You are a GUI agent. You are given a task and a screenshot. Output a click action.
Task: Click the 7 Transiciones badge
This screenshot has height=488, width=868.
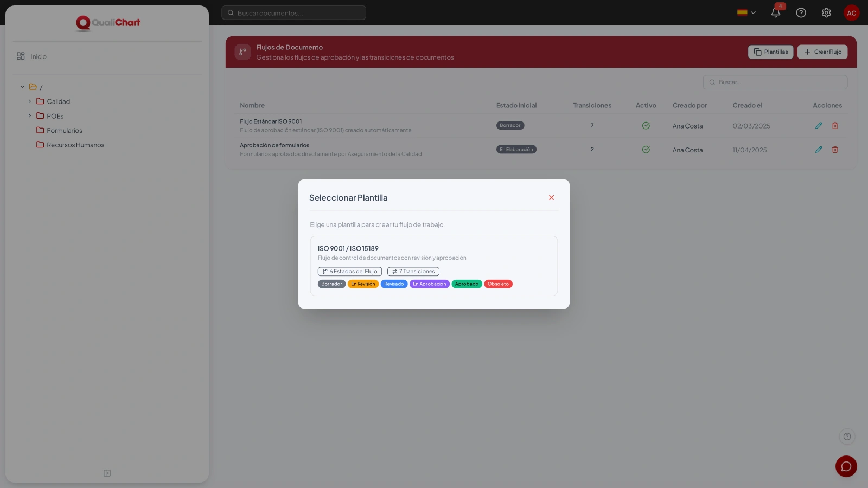click(413, 272)
